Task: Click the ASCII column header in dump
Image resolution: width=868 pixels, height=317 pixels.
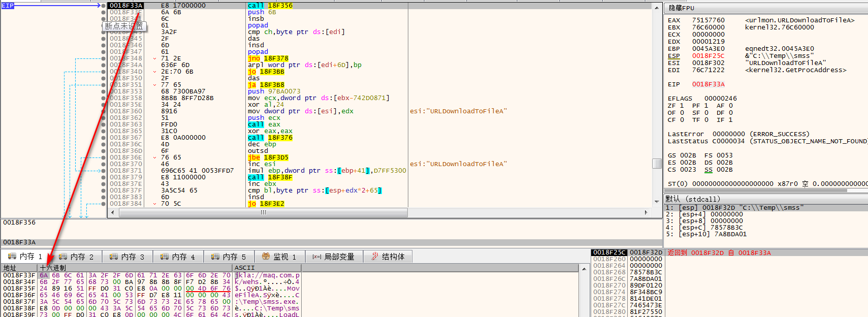Action: (267, 268)
